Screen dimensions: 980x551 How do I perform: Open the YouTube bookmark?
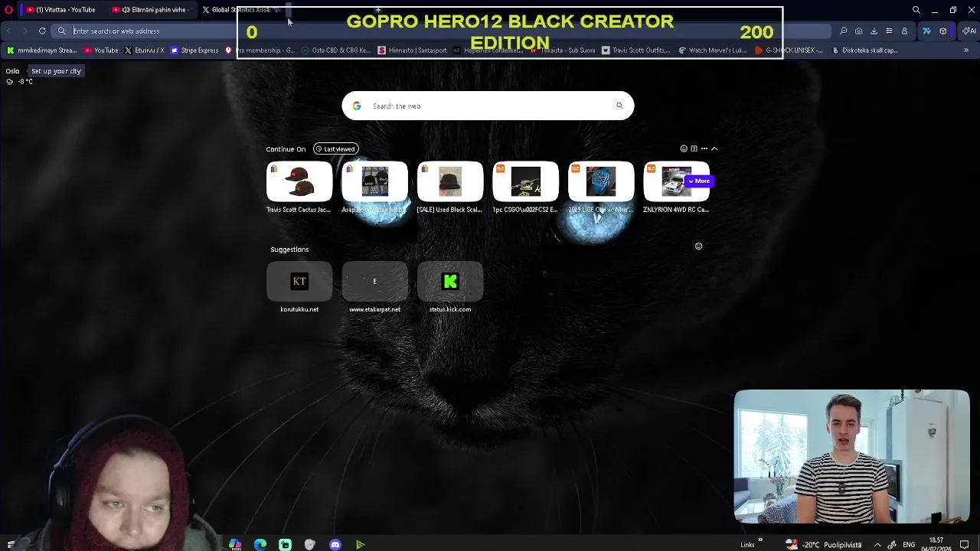[101, 51]
